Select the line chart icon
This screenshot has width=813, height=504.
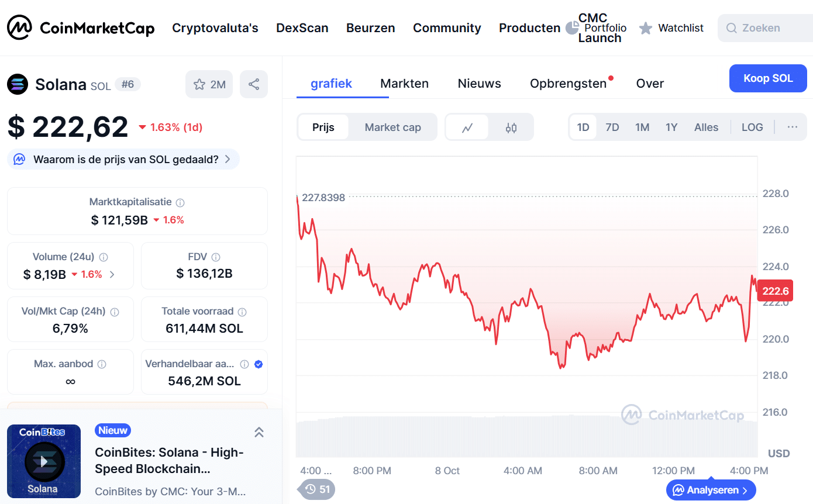pyautogui.click(x=467, y=127)
